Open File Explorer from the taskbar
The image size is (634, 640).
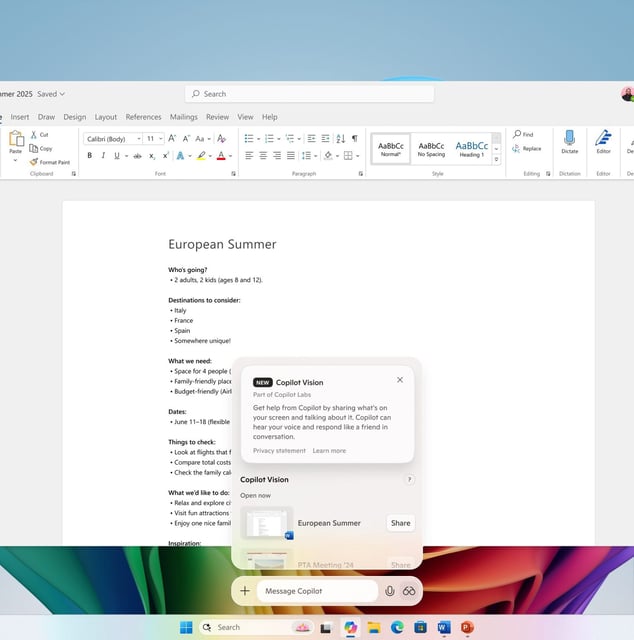[374, 627]
